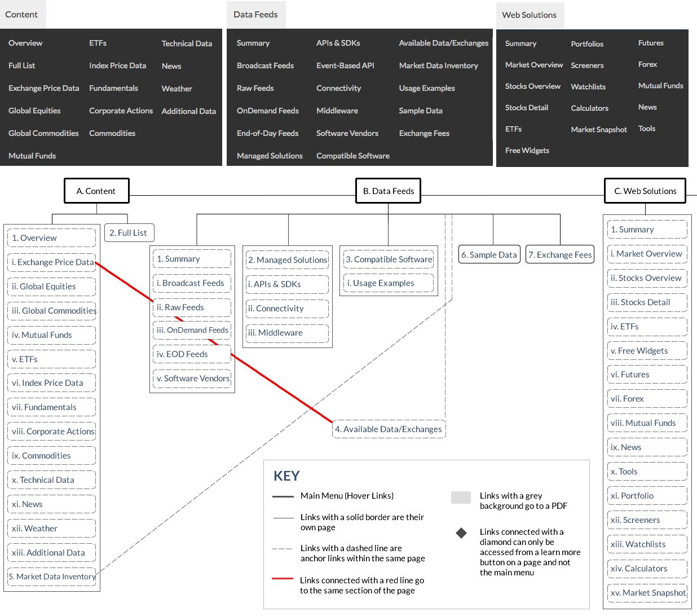The width and height of the screenshot is (697, 616).
Task: Open the Content tab at the top
Action: pyautogui.click(x=22, y=15)
